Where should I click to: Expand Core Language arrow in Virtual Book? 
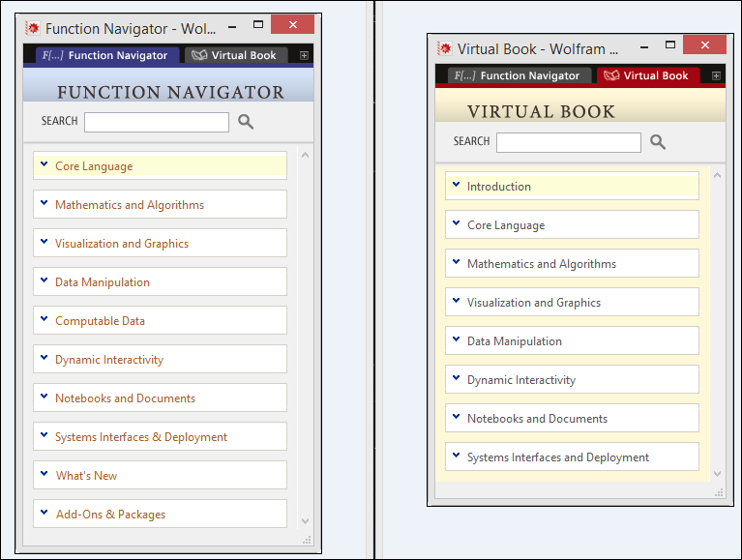tap(457, 223)
